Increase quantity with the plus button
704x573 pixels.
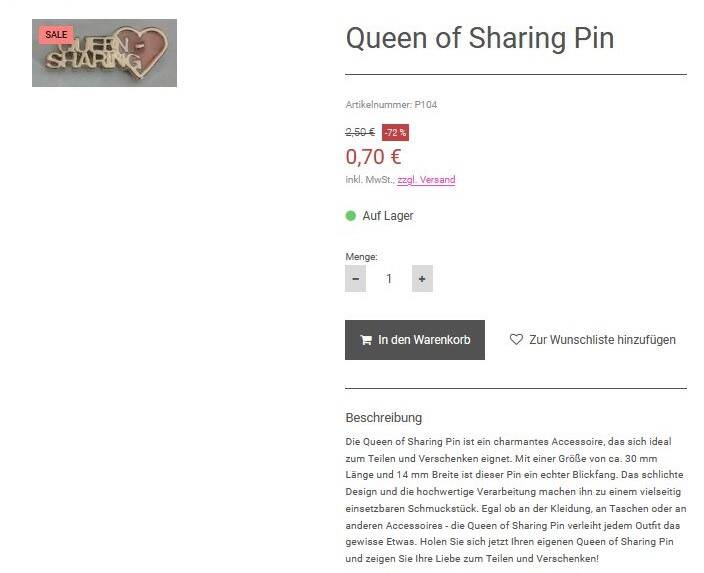(x=422, y=279)
